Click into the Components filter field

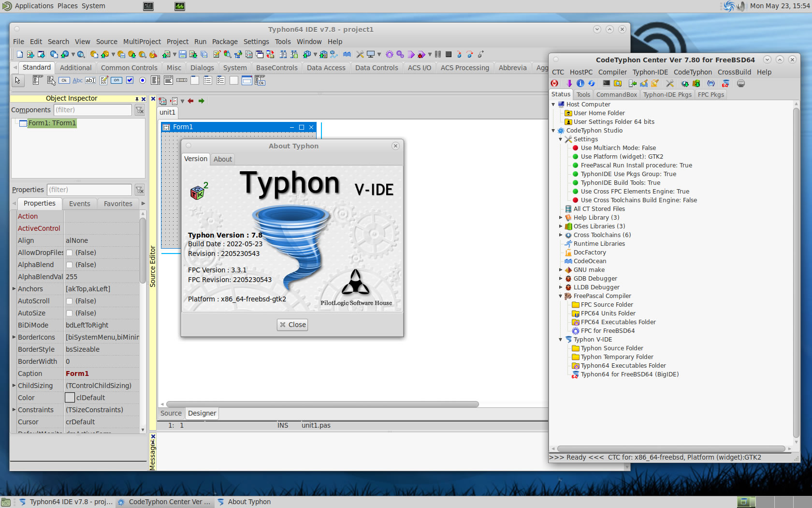[x=92, y=110]
